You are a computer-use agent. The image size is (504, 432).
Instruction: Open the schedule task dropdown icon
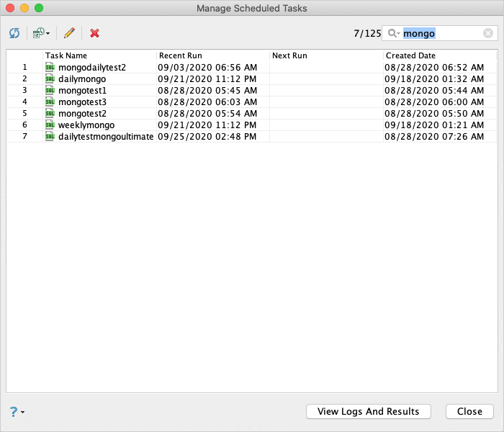(41, 33)
